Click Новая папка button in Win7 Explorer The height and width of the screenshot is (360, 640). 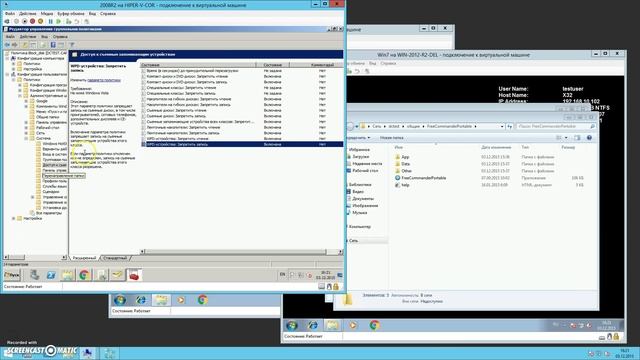point(392,138)
